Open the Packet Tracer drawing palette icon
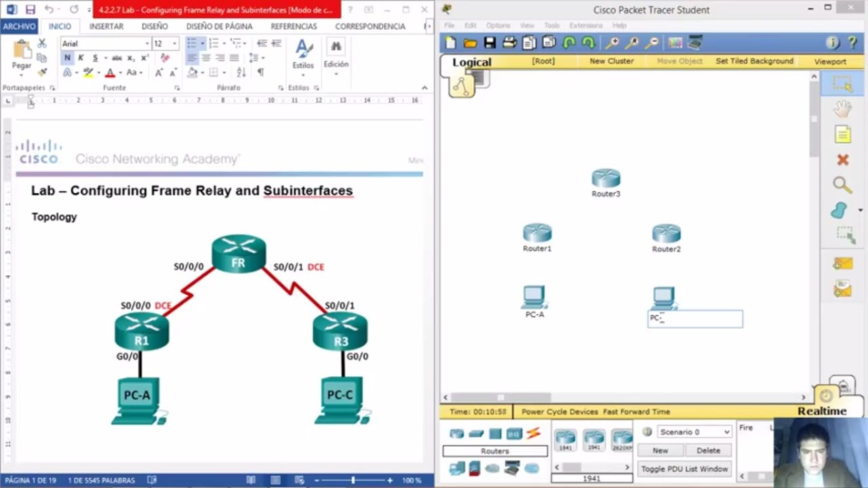This screenshot has height=488, width=868. click(x=675, y=43)
